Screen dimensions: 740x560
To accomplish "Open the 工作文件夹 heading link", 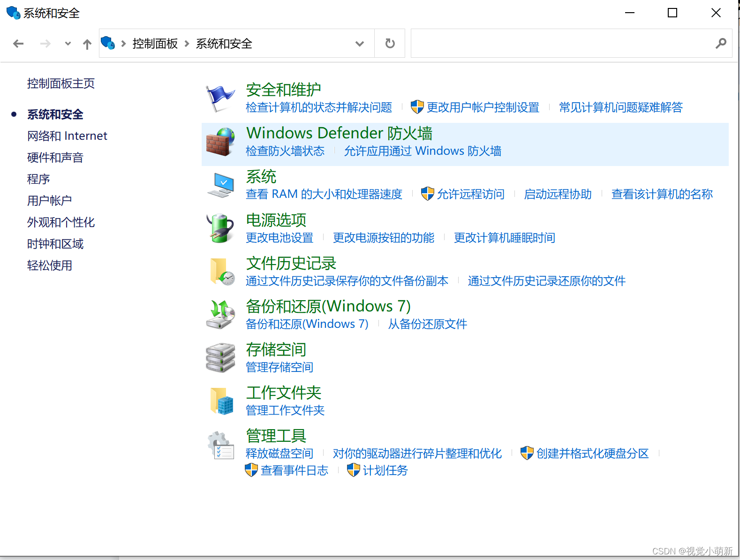I will point(284,393).
